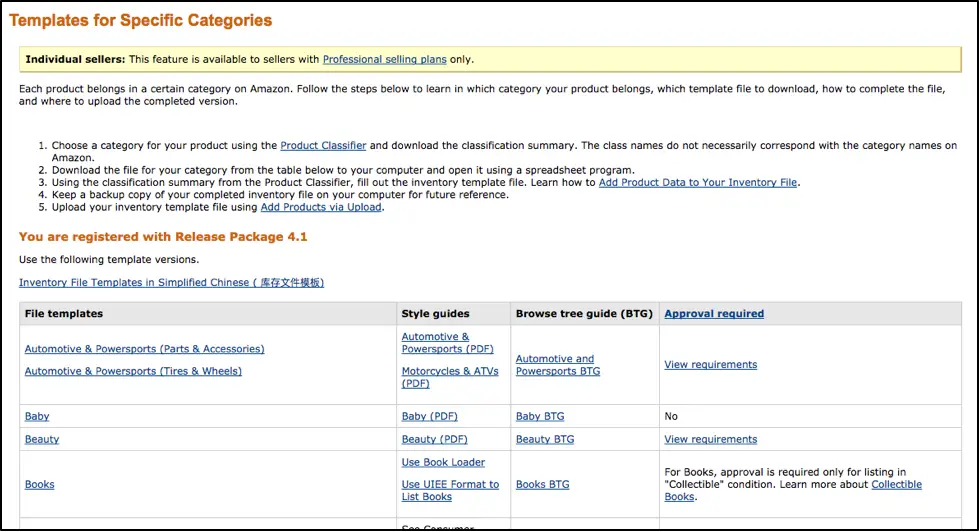Open the Professional selling plans link
Image resolution: width=979 pixels, height=531 pixels.
click(x=384, y=60)
